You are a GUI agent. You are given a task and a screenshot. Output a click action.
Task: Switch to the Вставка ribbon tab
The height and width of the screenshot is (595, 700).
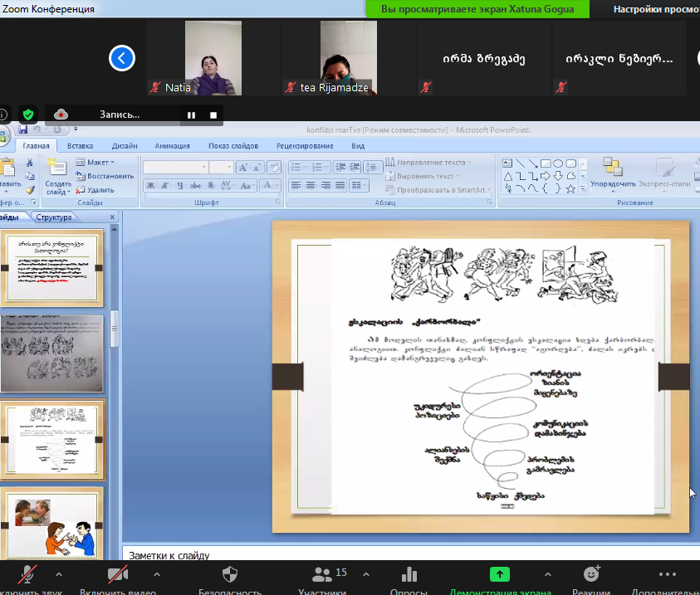pyautogui.click(x=81, y=146)
